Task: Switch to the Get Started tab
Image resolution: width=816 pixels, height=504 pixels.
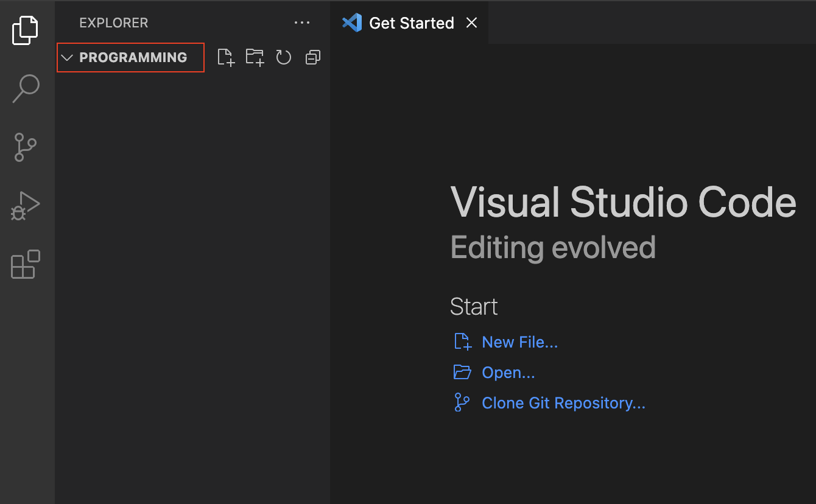Action: click(x=411, y=23)
